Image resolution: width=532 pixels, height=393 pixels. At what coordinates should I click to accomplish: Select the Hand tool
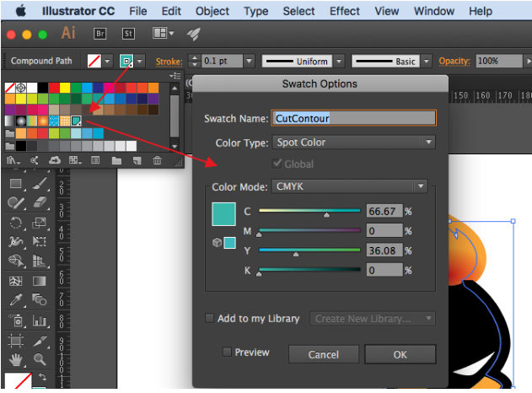(16, 358)
